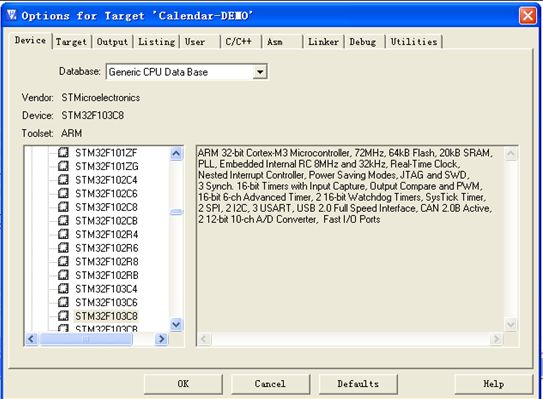Open the Listing tab

157,42
